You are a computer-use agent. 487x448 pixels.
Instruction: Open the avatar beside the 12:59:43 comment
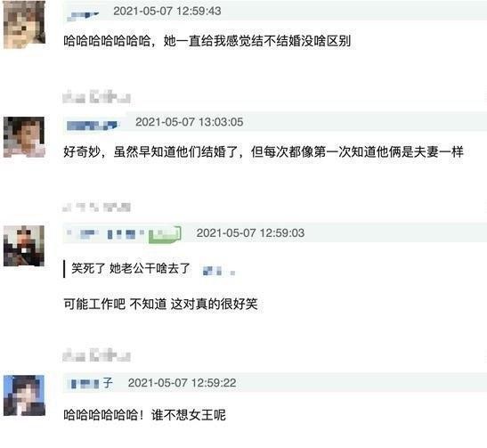pyautogui.click(x=24, y=24)
